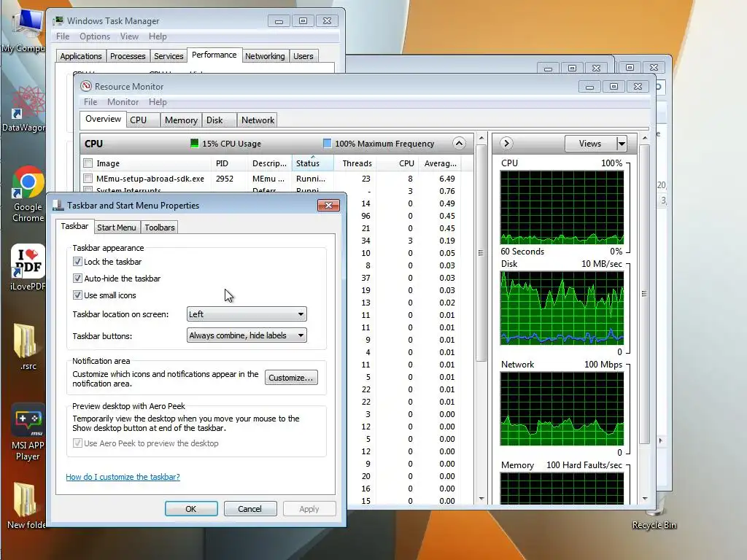Toggle Auto-hide the taskbar checkbox
This screenshot has height=560, width=747.
(x=77, y=278)
